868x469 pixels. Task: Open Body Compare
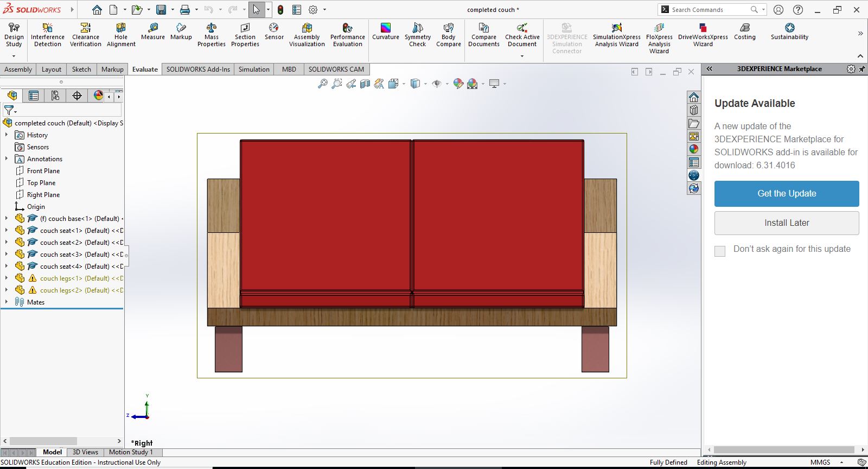click(x=449, y=35)
